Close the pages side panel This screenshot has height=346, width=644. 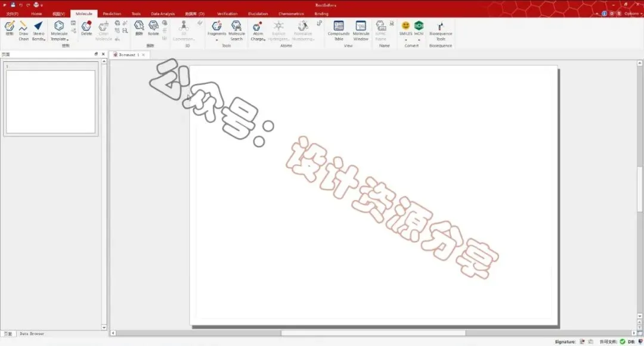103,54
